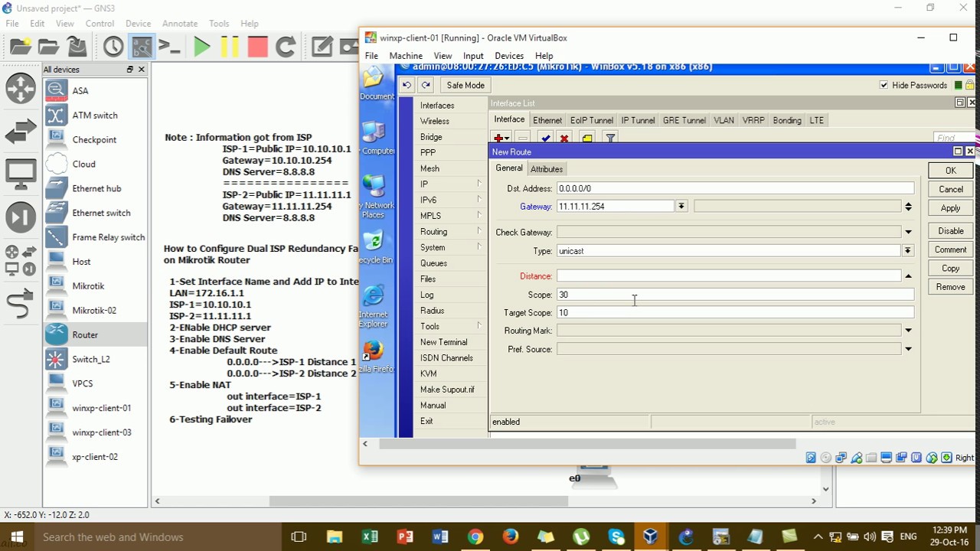Expand Pref. Source dropdown

(x=908, y=349)
